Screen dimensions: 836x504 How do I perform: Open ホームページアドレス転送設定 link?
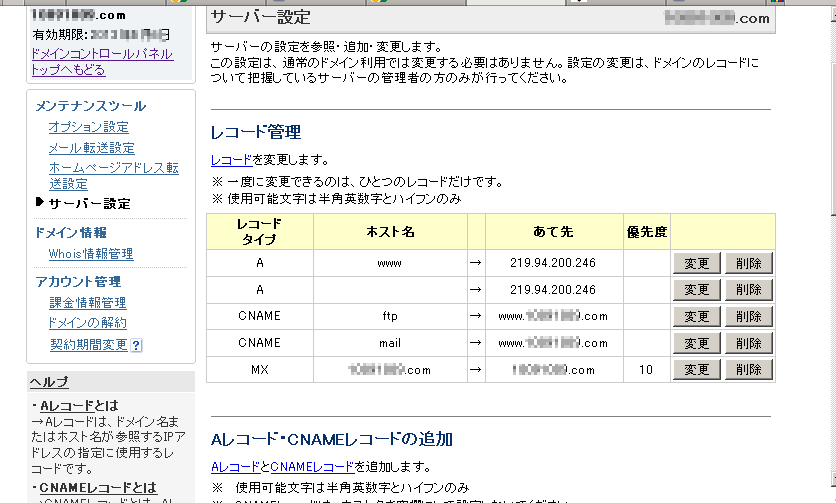[113, 176]
